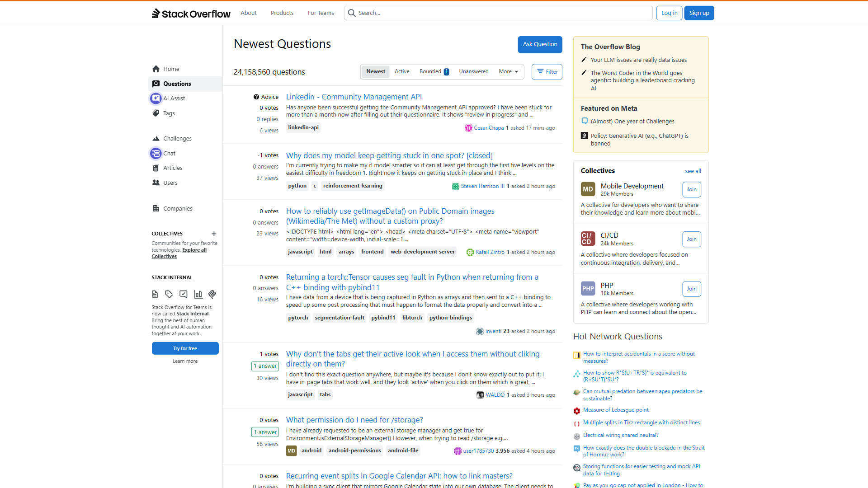Click the Ask Question button
Screen dimensions: 868x488
click(540, 44)
